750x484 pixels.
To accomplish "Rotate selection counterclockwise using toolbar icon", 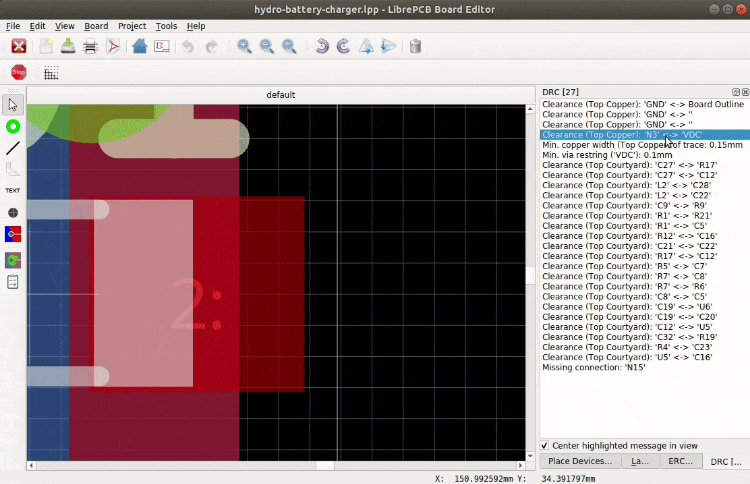I will tap(321, 46).
